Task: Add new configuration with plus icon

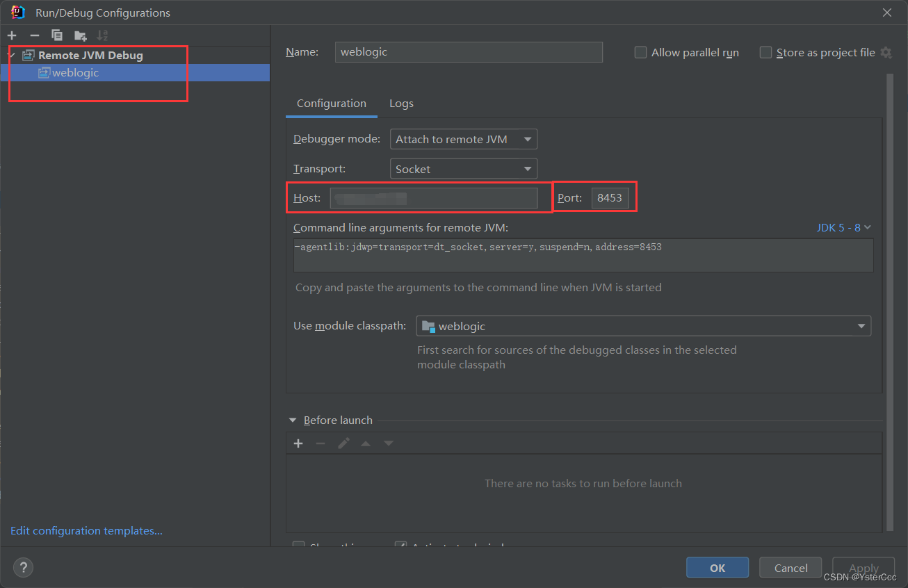Action: point(12,35)
